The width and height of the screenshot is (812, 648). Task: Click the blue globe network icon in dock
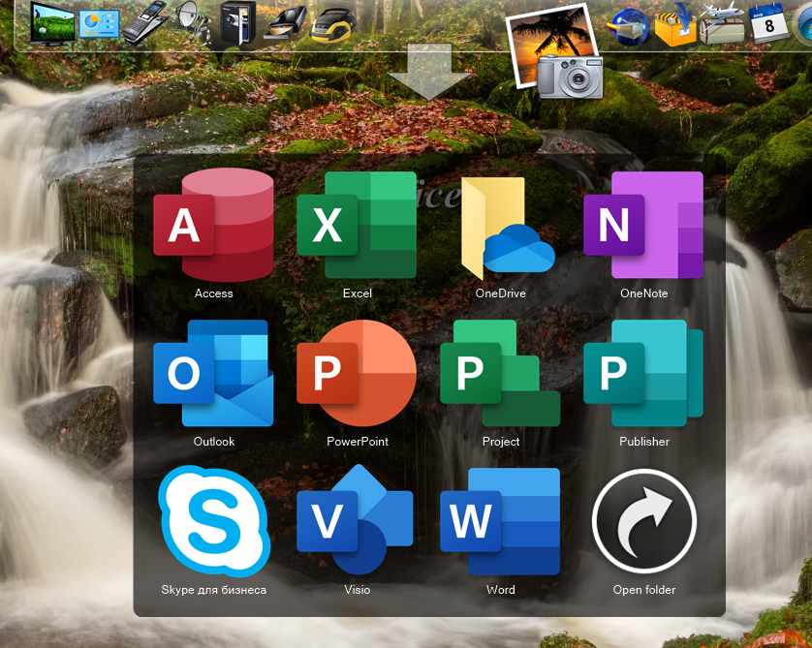point(629,27)
